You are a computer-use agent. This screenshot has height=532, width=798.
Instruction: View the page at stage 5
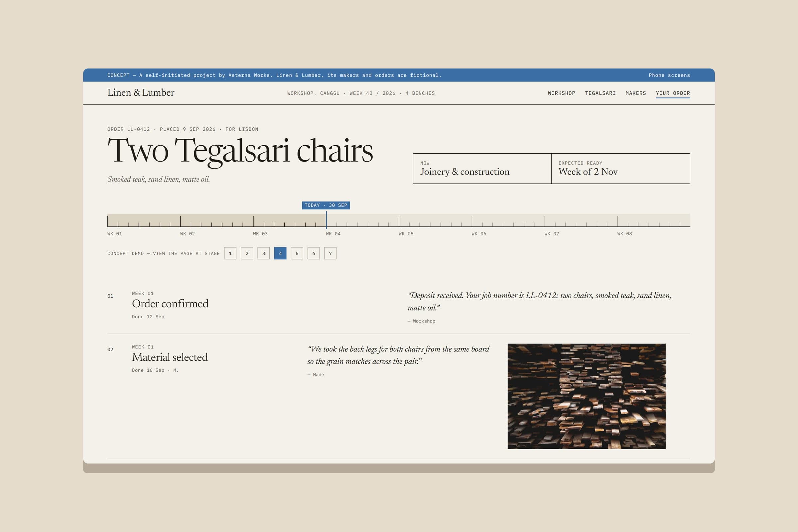(297, 253)
